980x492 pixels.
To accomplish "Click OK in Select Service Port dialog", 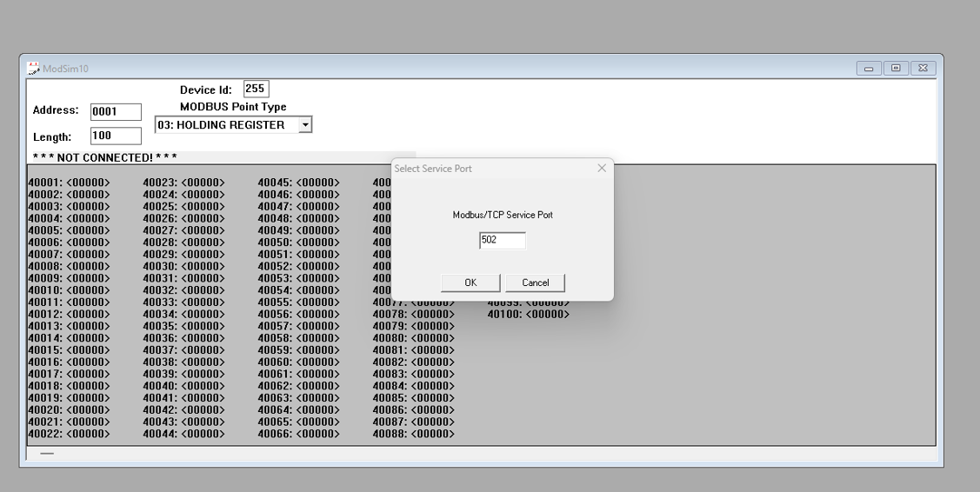I will (x=470, y=283).
